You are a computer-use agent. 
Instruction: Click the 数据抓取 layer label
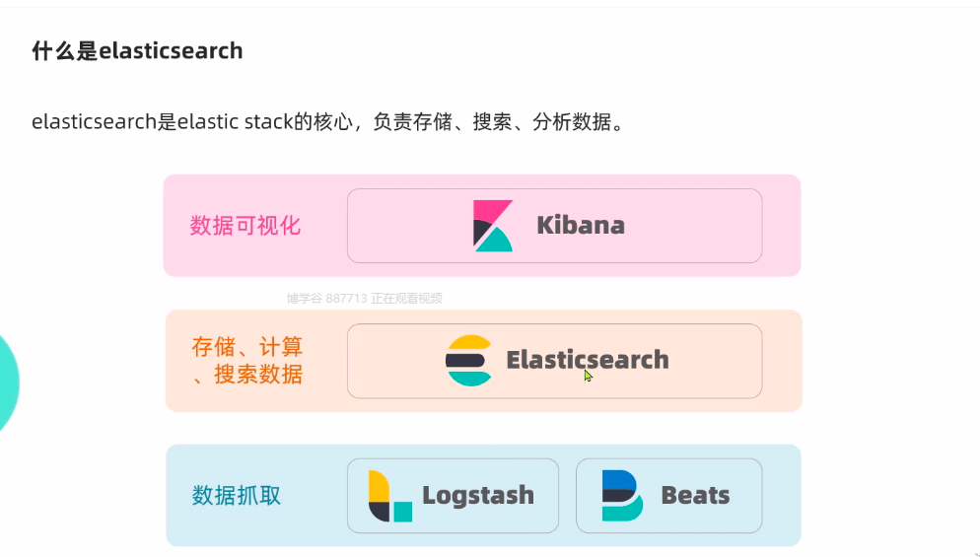(237, 495)
